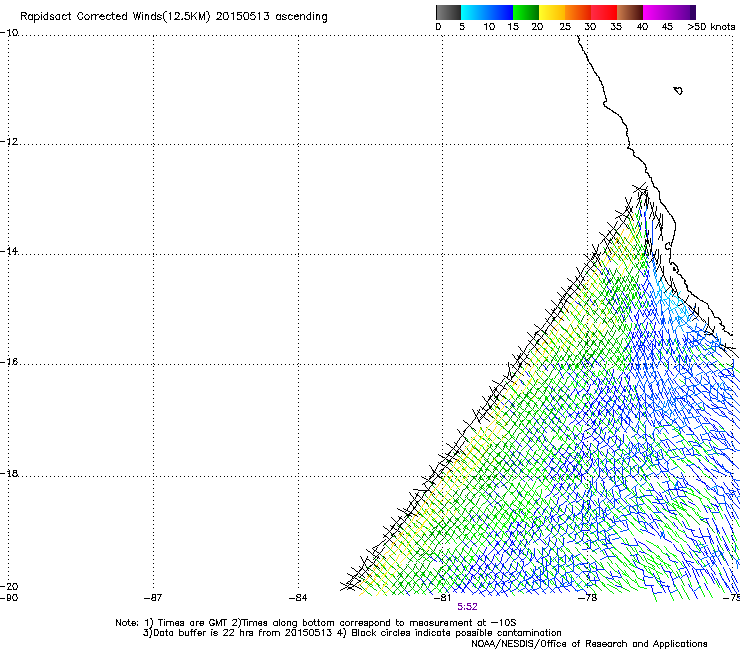Click the '>50 knots' legend label
Image resolution: width=740 pixels, height=650 pixels.
[711, 27]
